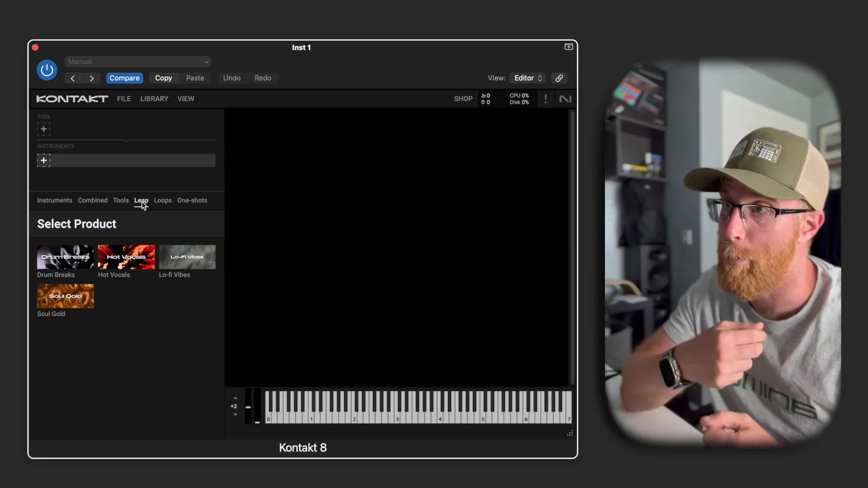Viewport: 868px width, 488px height.
Task: Click the Native Instruments logo icon
Action: (565, 99)
